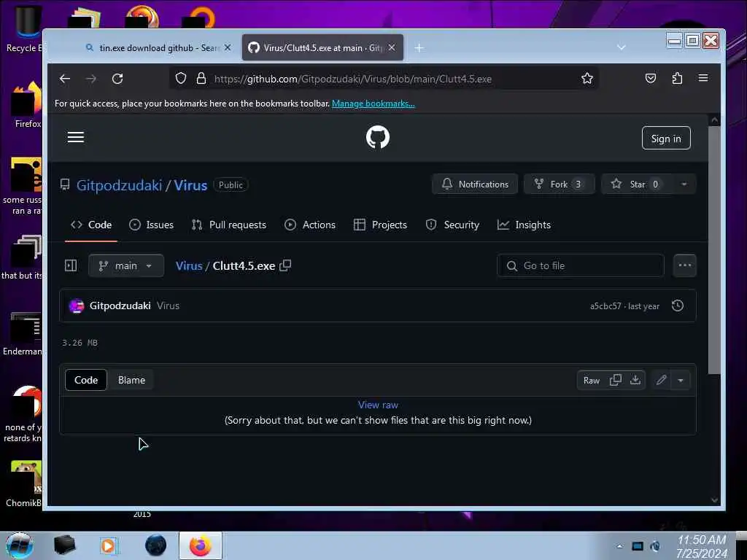Open the Windows Start orb
Image resolution: width=747 pixels, height=560 pixels.
click(19, 545)
